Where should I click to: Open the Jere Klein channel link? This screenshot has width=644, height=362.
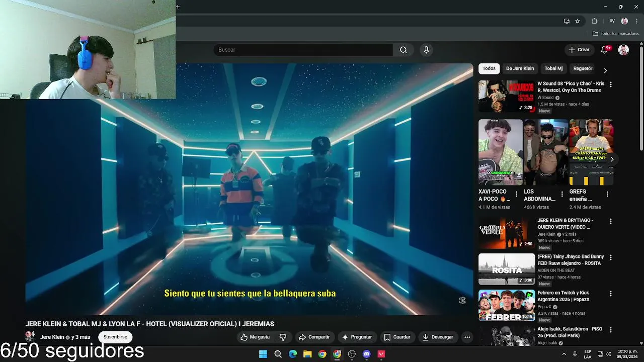tap(52, 337)
